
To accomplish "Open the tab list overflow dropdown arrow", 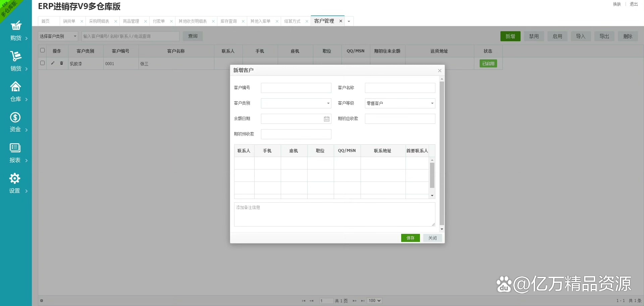I will tap(349, 21).
